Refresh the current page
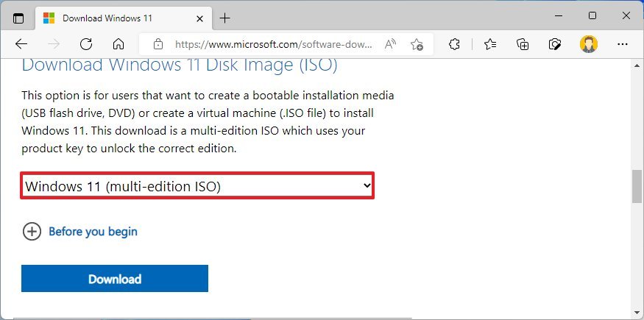 point(86,44)
